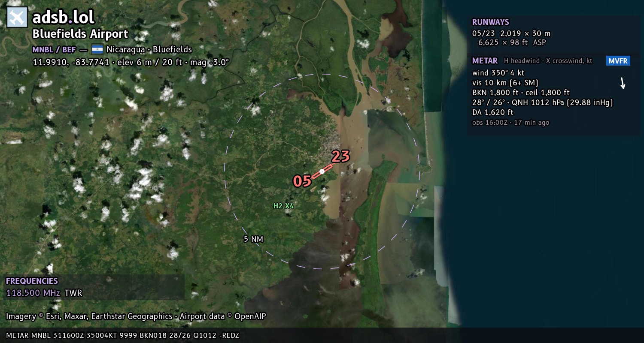Image resolution: width=644 pixels, height=343 pixels.
Task: Click the Bluefields Airport heading
Action: pos(80,34)
